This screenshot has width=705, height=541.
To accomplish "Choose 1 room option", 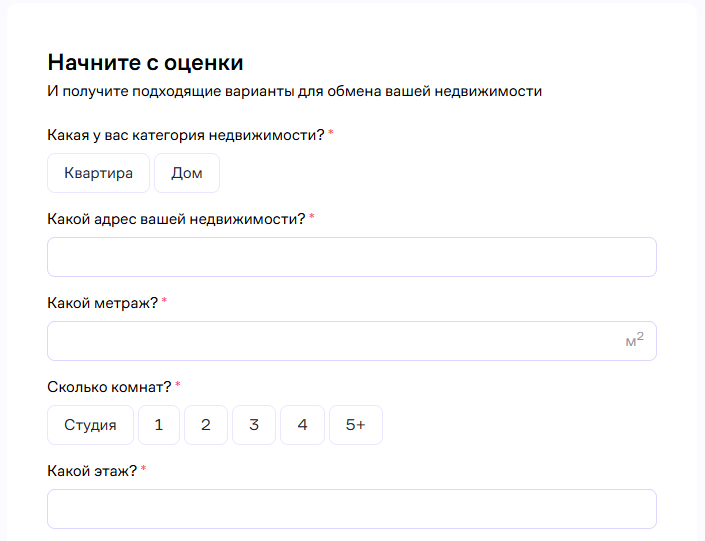I will 158,425.
